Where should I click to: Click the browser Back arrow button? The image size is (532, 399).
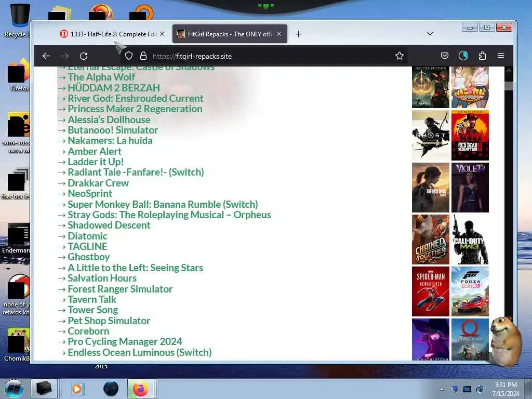coord(46,56)
